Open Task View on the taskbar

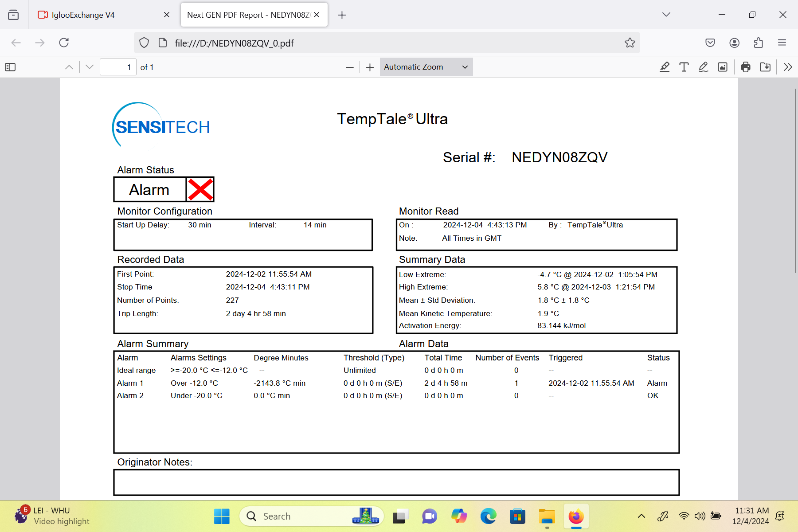coord(400,516)
